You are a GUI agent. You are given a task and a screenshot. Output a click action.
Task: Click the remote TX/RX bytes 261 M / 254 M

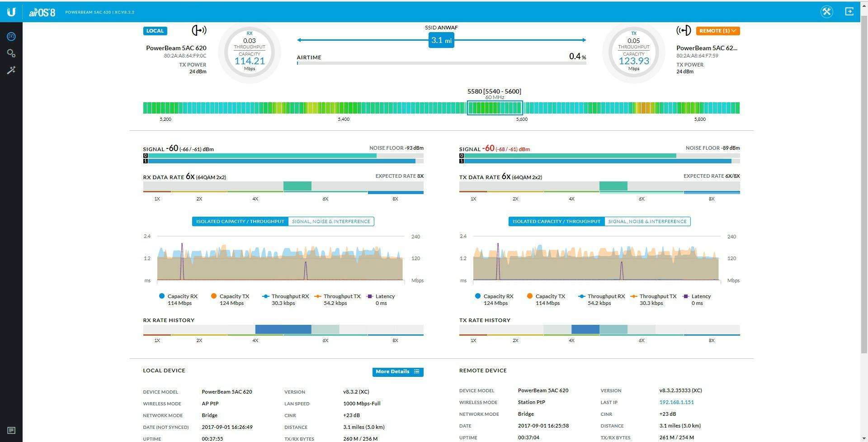(x=676, y=437)
